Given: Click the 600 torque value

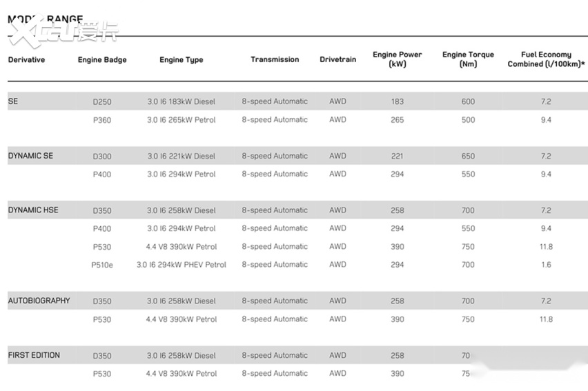Looking at the screenshot, I should (x=468, y=101).
